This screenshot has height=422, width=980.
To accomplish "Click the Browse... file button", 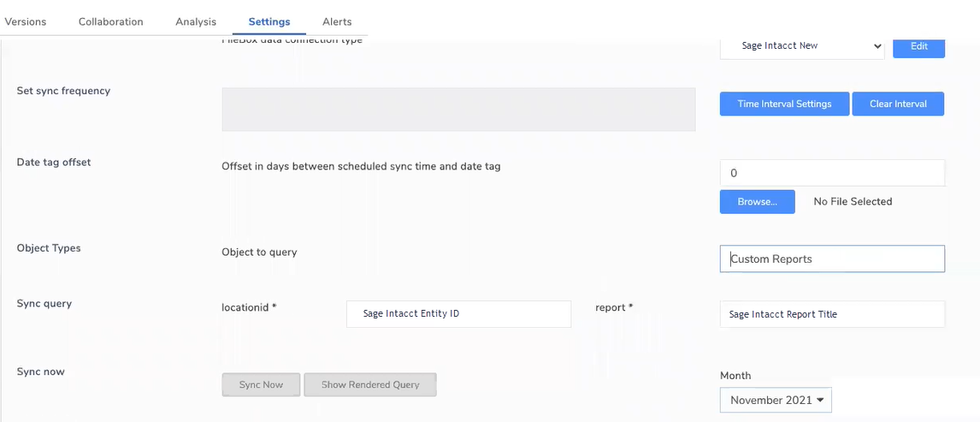I will pyautogui.click(x=757, y=202).
